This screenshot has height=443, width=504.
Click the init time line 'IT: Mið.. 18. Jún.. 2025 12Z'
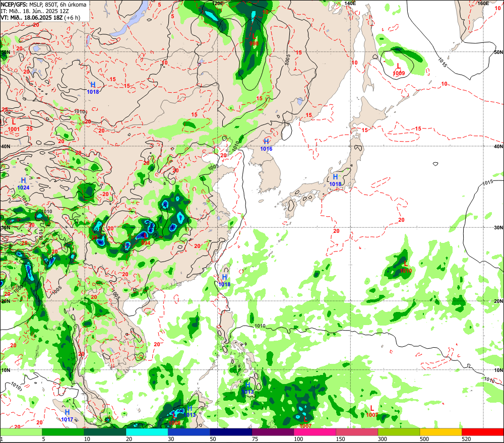(x=35, y=11)
